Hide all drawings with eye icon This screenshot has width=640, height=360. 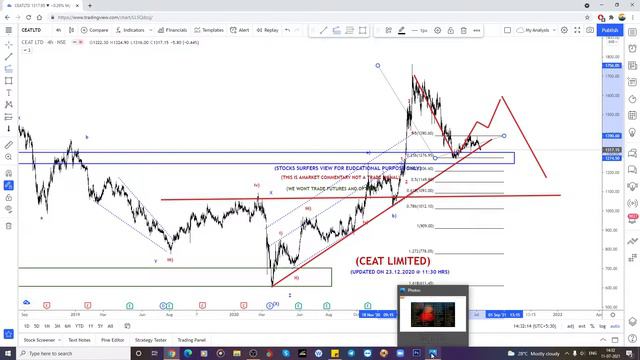[x=9, y=209]
